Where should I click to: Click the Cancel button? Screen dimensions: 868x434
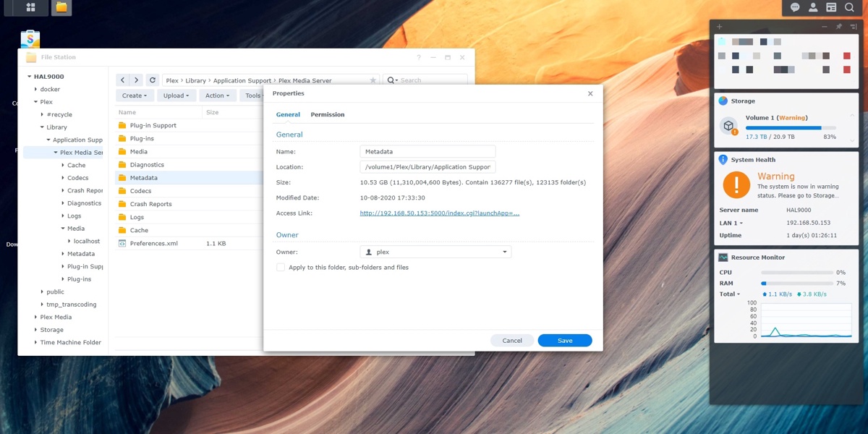point(512,341)
